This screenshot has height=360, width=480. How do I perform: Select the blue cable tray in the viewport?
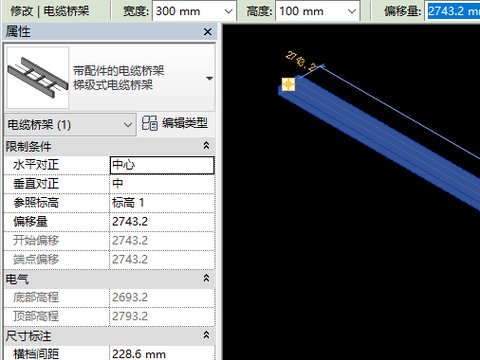pyautogui.click(x=383, y=140)
